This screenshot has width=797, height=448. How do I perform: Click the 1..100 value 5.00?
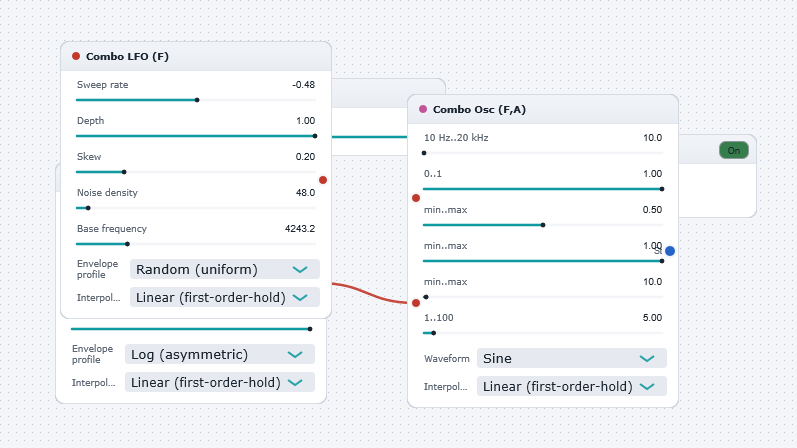[652, 318]
